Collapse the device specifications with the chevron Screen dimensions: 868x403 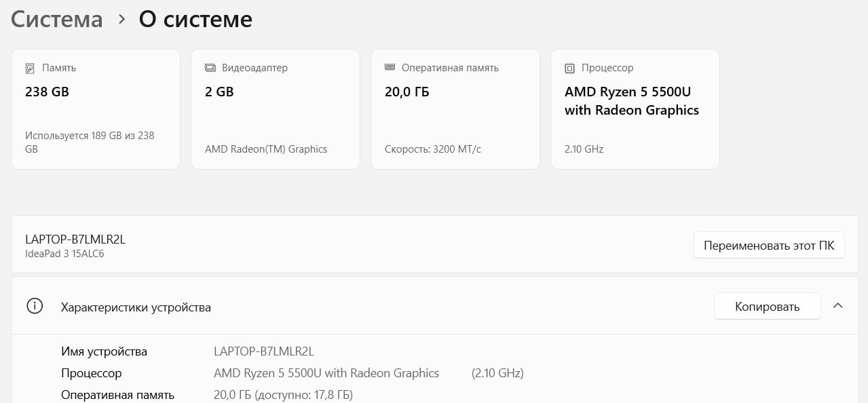(x=838, y=307)
